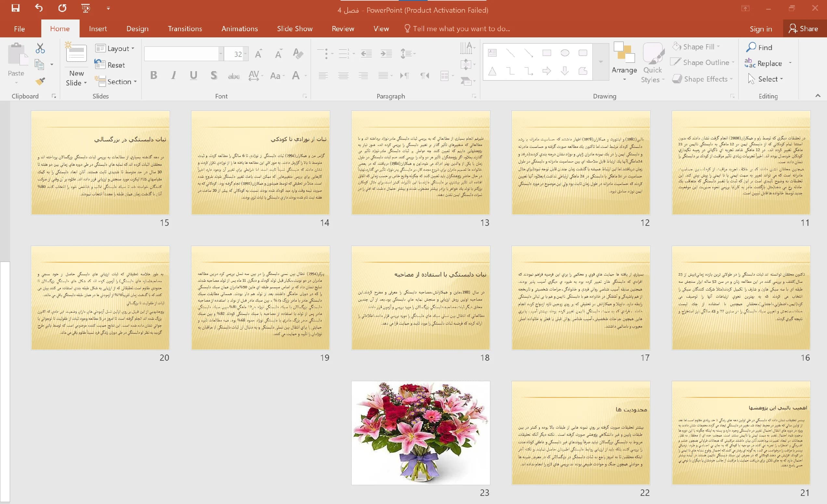Pick the right arrow shape

tap(547, 71)
